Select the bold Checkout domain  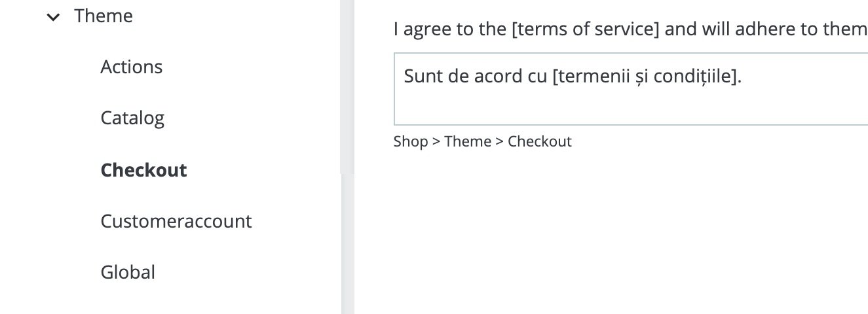(x=143, y=170)
